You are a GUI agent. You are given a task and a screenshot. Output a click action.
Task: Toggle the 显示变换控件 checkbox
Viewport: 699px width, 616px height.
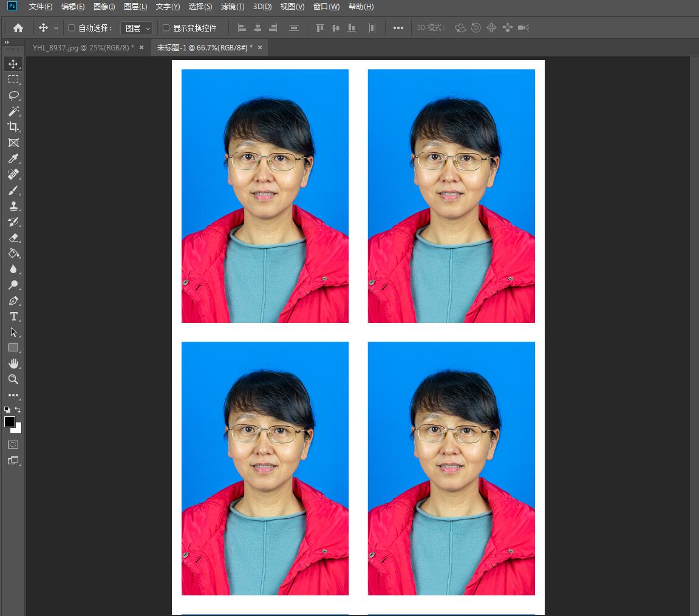(166, 28)
